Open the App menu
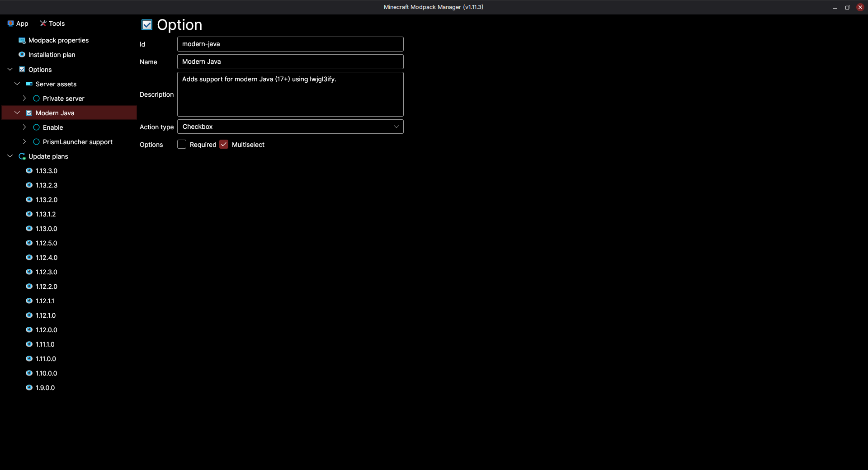 tap(18, 23)
